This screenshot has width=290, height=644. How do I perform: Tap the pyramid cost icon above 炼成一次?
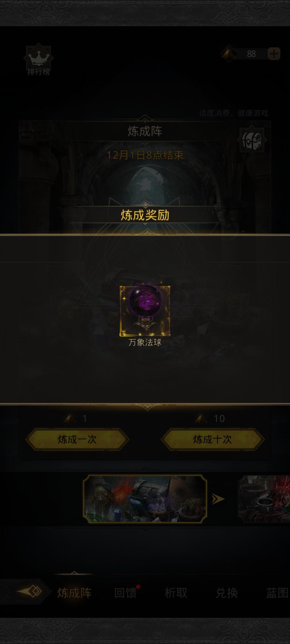[70, 418]
